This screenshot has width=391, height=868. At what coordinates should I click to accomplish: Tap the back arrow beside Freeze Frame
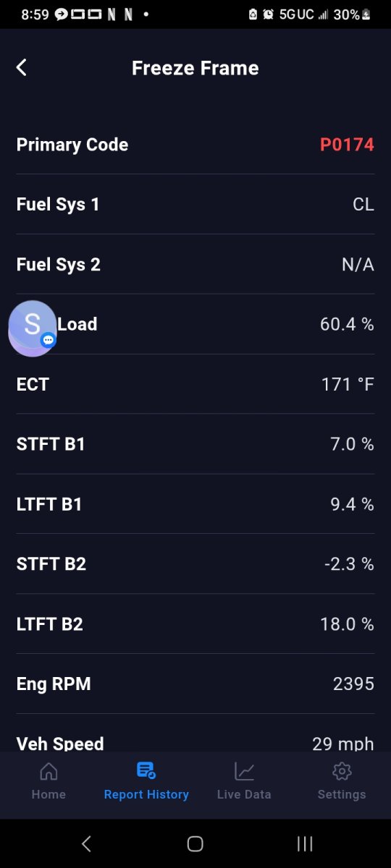(22, 67)
